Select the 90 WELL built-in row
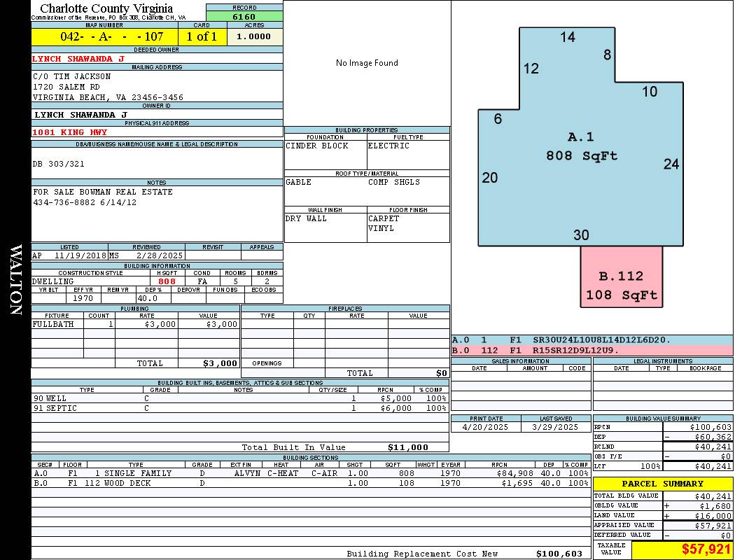The height and width of the screenshot is (560, 735). click(x=240, y=399)
